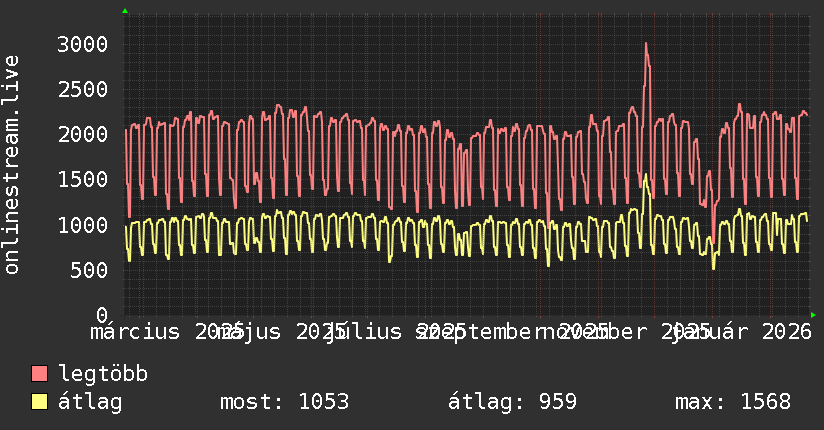The image size is (824, 430).
Task: Click the yellow line's highest peak
Action: click(646, 175)
